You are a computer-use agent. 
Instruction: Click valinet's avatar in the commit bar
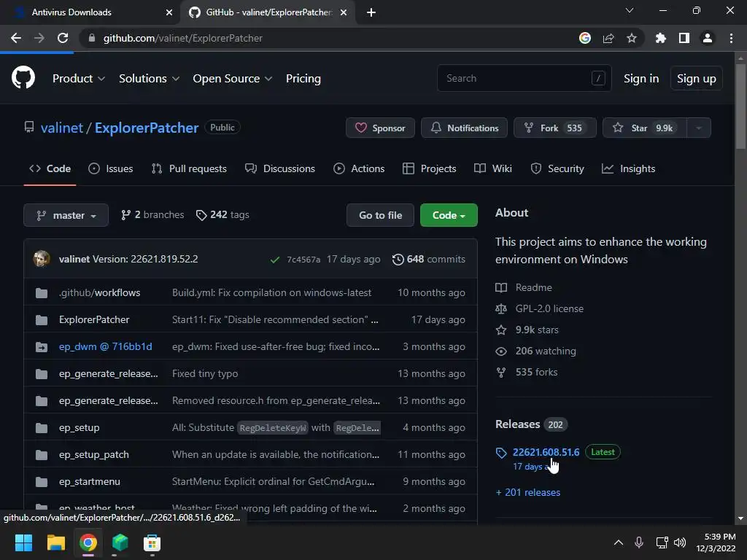coord(42,259)
